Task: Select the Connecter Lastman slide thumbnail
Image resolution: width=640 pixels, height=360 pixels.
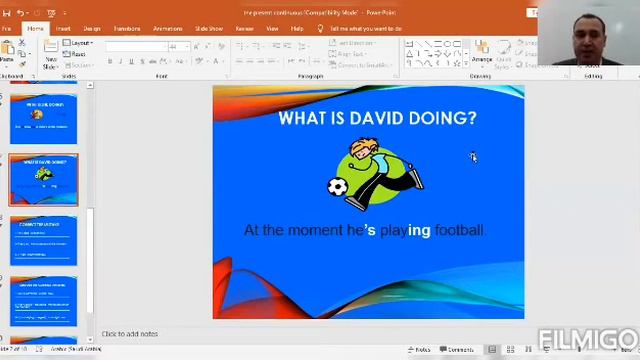Action: (43, 240)
